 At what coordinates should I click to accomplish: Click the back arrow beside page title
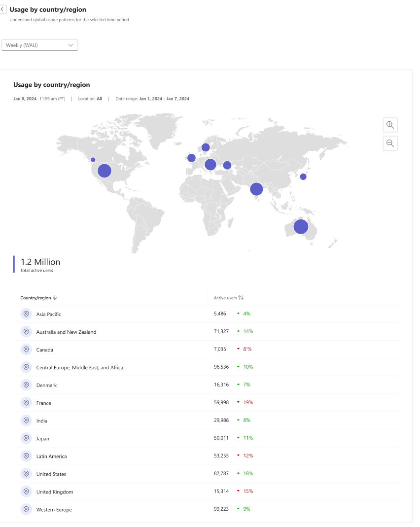point(3,9)
